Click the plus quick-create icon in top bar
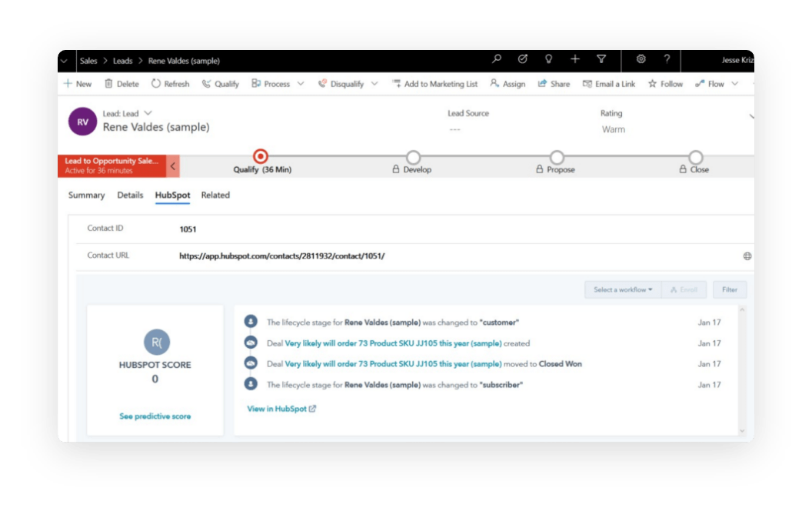Screen dimensions: 812x508 (x=575, y=59)
